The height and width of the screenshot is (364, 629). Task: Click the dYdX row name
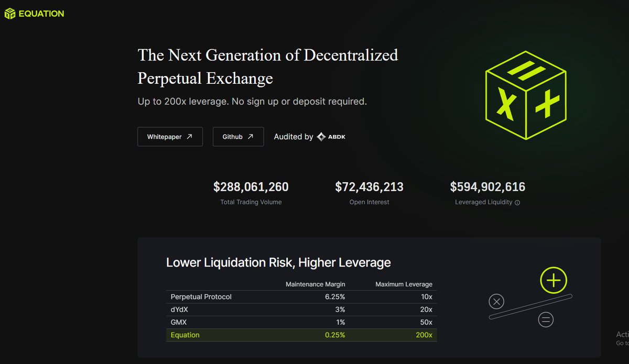(179, 310)
